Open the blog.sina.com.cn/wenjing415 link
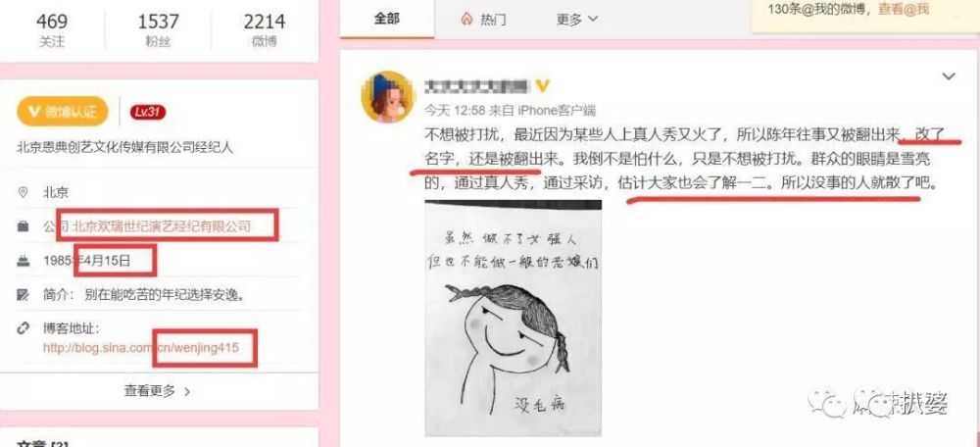The image size is (980, 447). coord(140,348)
